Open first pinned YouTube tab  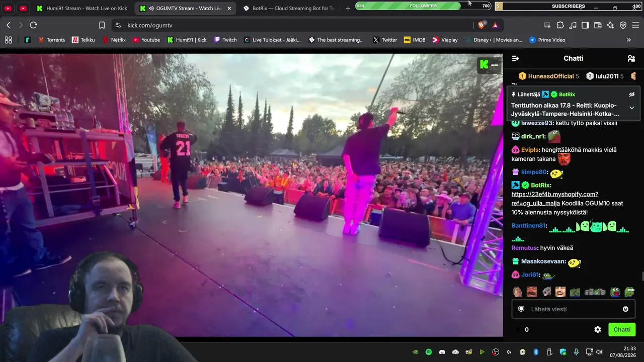coord(8,9)
